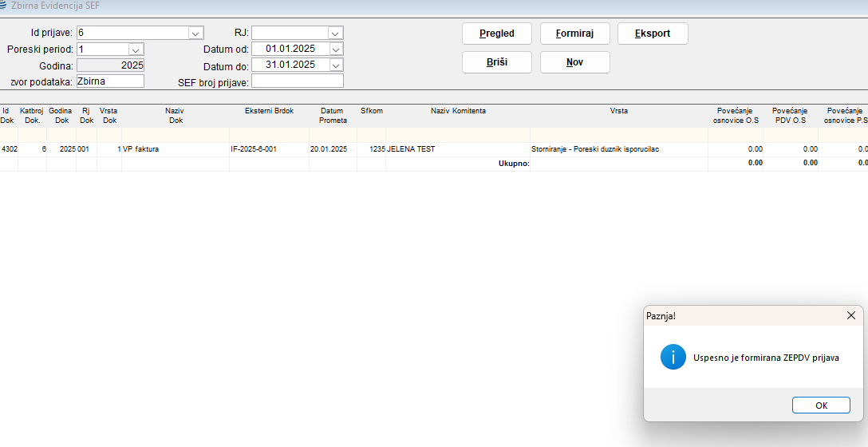Click the blue info icon in the dialog
Screen dimensions: 868x447
pos(673,357)
